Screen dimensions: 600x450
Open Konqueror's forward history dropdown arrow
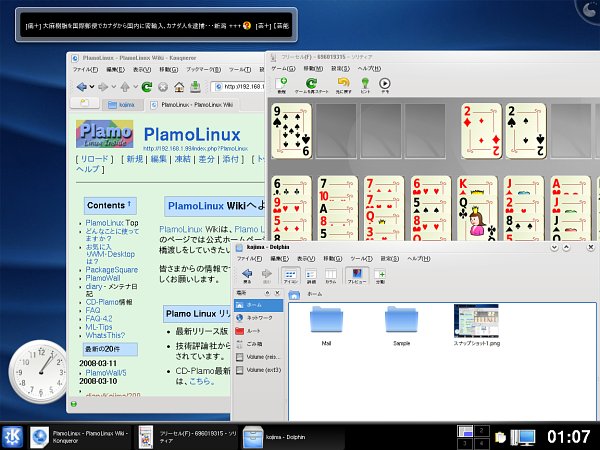114,87
